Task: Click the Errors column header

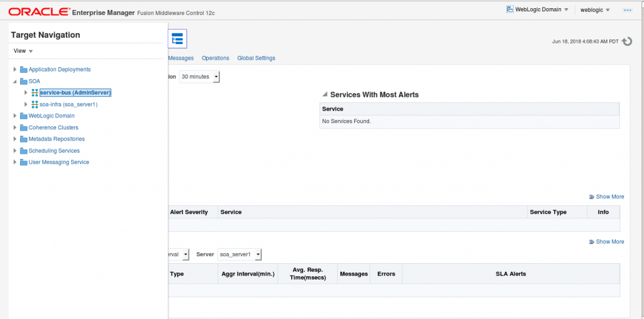Action: click(386, 274)
